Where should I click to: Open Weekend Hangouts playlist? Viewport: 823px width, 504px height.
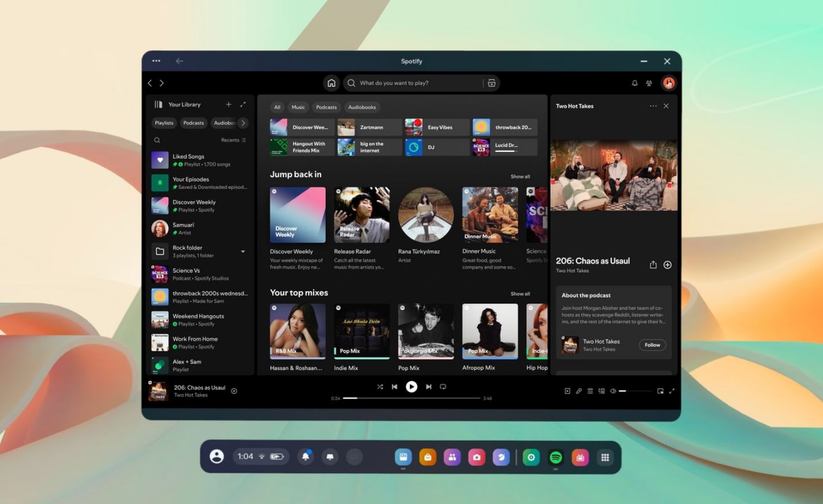coord(200,320)
